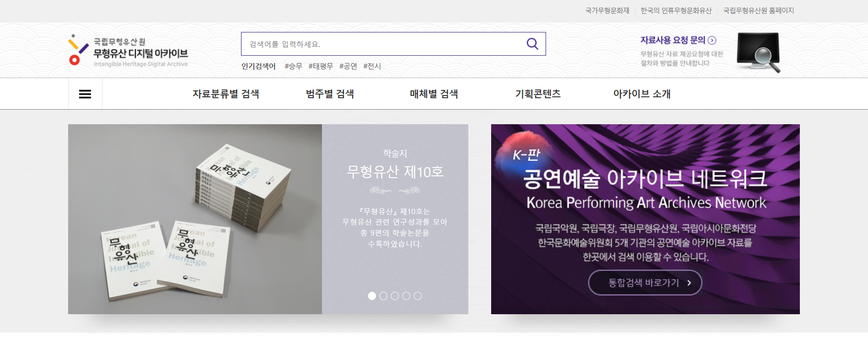Select the second carousel indicator dot
This screenshot has width=868, height=348.
pyautogui.click(x=383, y=296)
